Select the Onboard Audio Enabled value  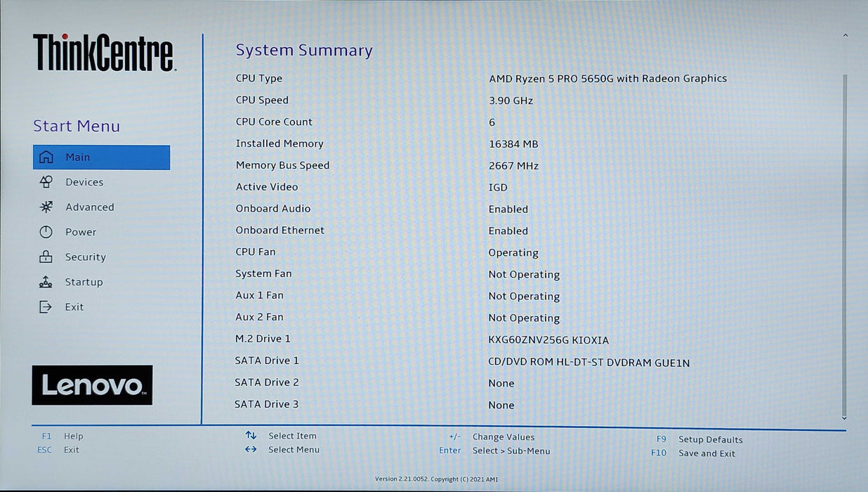pos(508,209)
